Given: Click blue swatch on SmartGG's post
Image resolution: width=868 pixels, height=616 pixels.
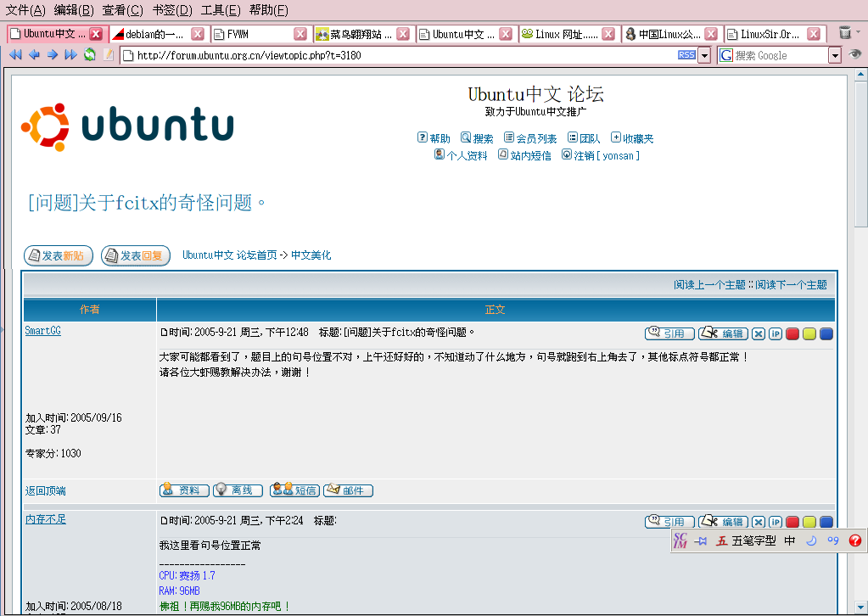Looking at the screenshot, I should 826,333.
